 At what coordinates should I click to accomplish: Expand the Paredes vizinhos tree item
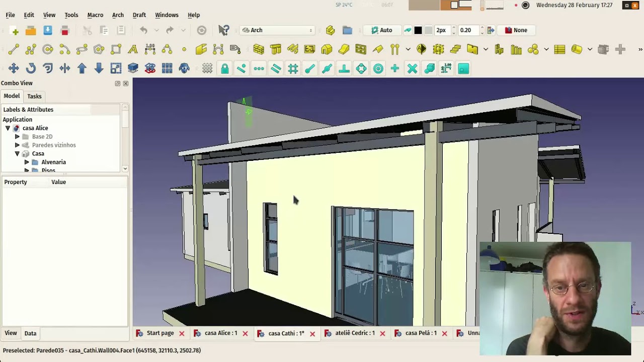coord(17,145)
